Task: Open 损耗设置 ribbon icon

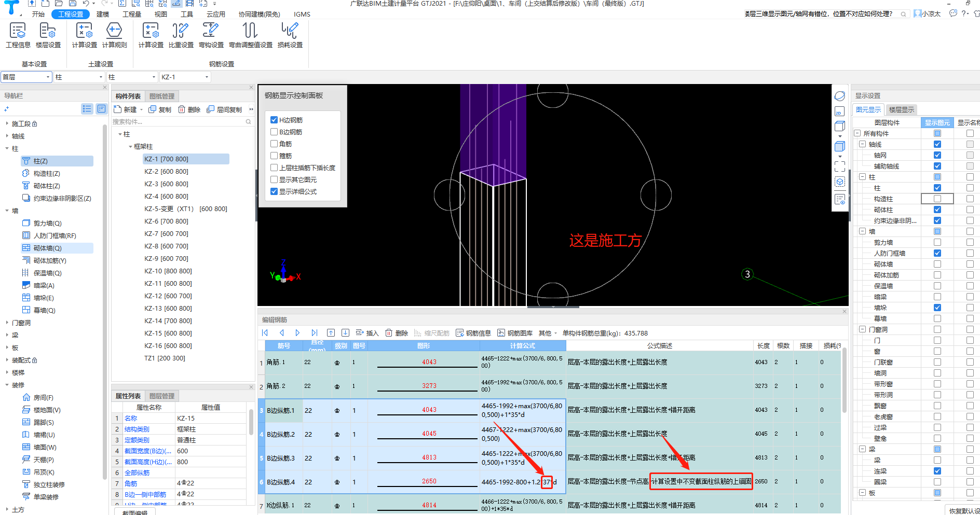Action: 290,35
